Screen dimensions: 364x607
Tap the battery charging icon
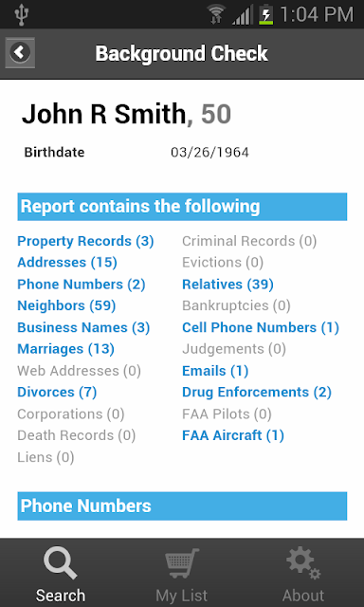(266, 15)
